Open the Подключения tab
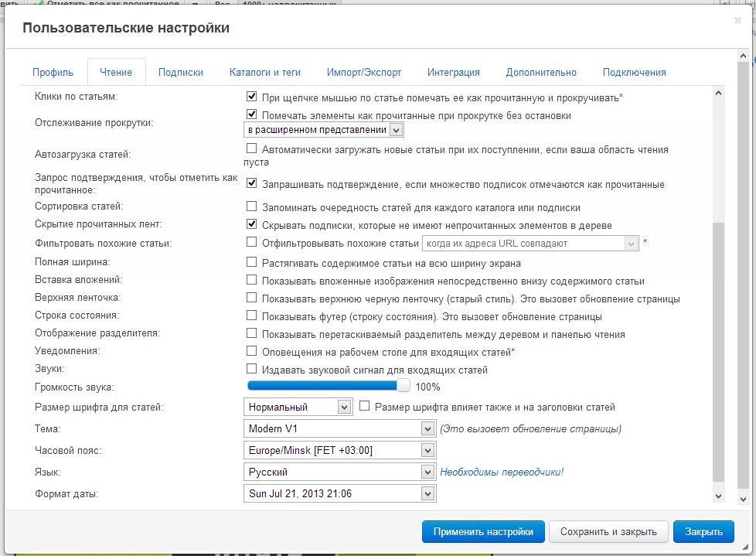Screen dimensions: 756x556 pos(635,73)
